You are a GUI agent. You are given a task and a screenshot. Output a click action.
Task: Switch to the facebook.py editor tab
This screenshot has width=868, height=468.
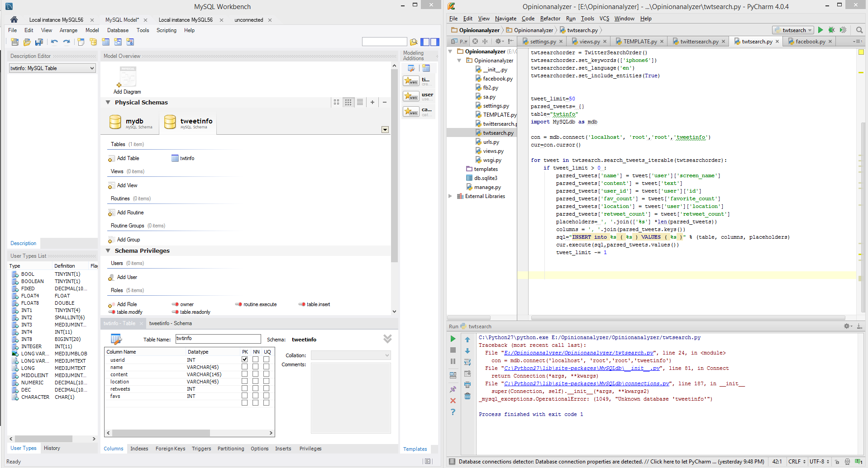810,42
